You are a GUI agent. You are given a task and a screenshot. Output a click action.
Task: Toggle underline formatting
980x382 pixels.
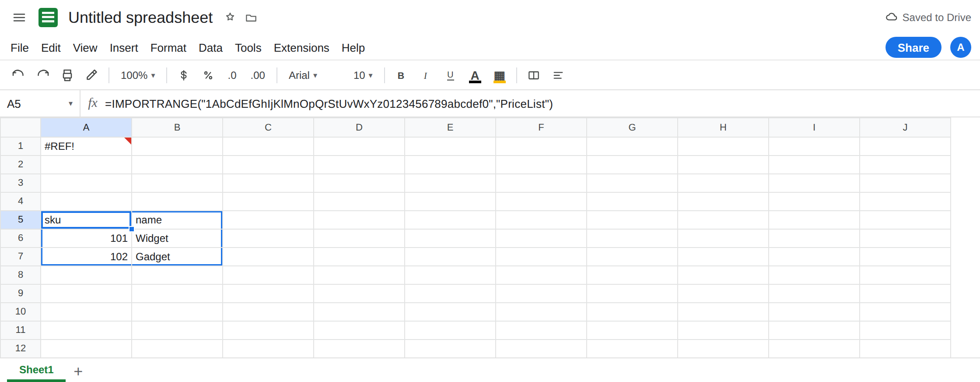tap(450, 75)
